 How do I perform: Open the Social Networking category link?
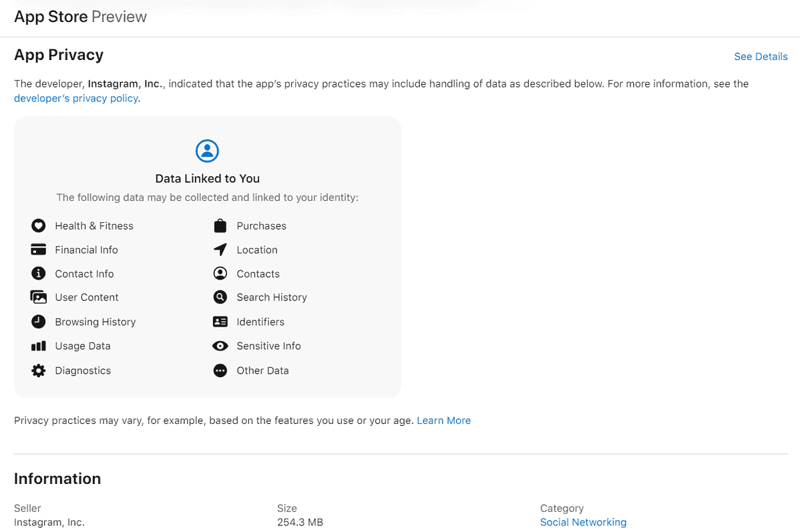583,522
